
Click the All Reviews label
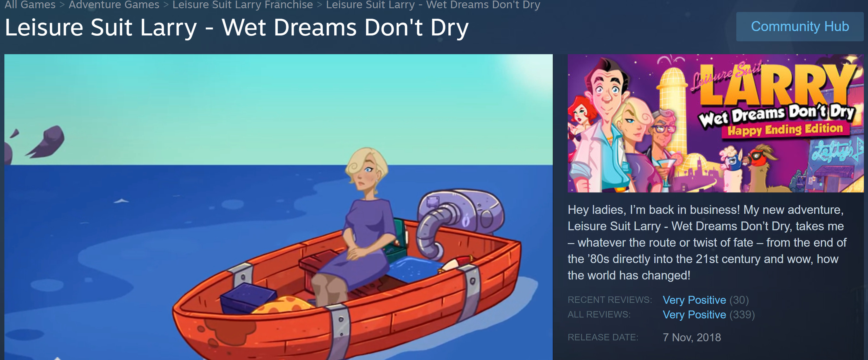[x=599, y=315]
